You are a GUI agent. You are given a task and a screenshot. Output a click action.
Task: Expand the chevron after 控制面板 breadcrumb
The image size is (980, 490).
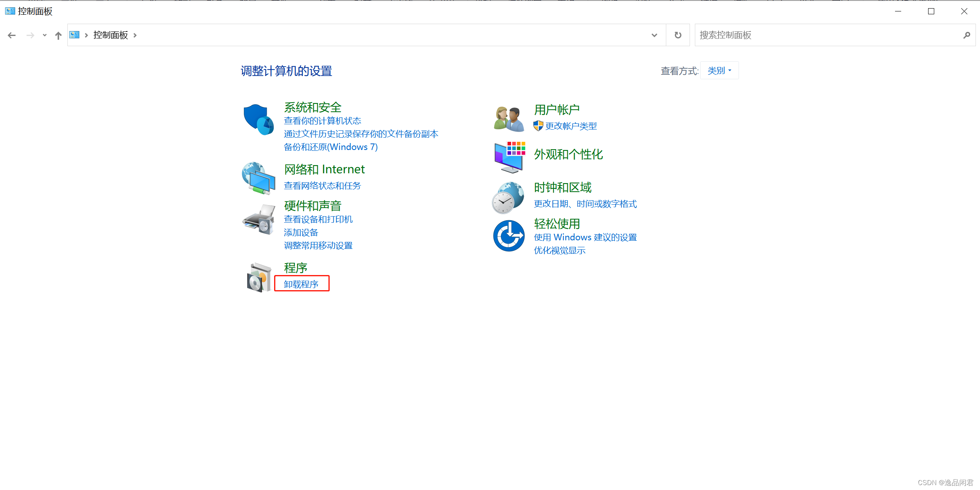pyautogui.click(x=135, y=35)
